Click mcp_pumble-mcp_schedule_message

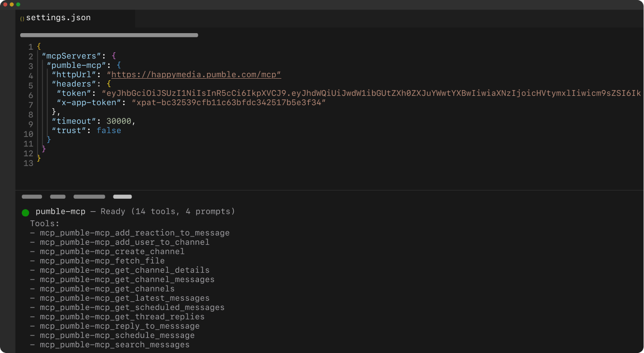(x=117, y=335)
